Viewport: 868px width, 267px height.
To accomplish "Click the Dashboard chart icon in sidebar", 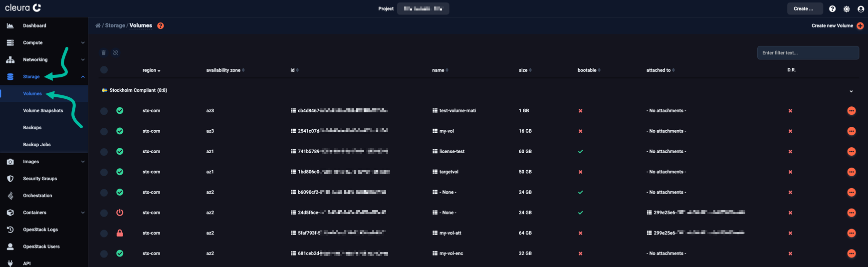I will (x=10, y=25).
